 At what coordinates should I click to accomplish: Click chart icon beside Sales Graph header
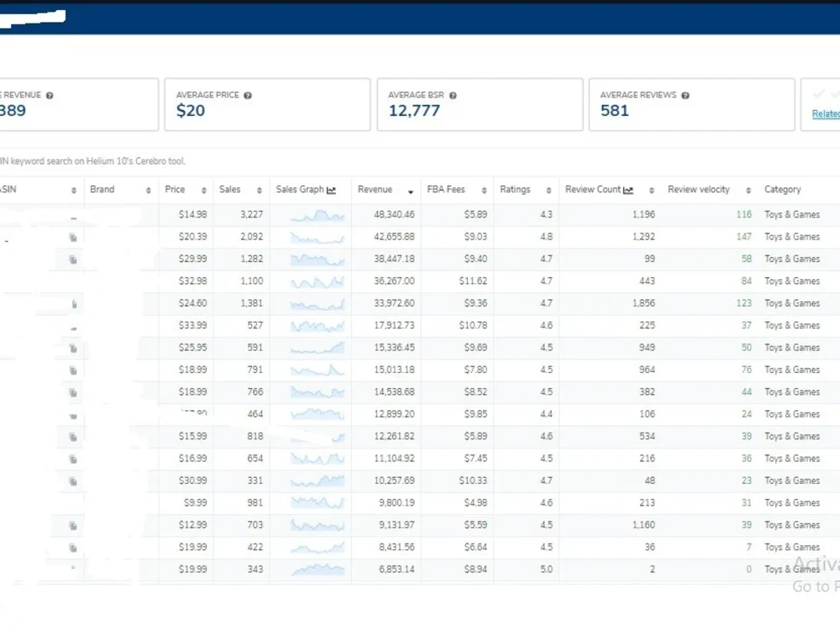click(x=331, y=190)
